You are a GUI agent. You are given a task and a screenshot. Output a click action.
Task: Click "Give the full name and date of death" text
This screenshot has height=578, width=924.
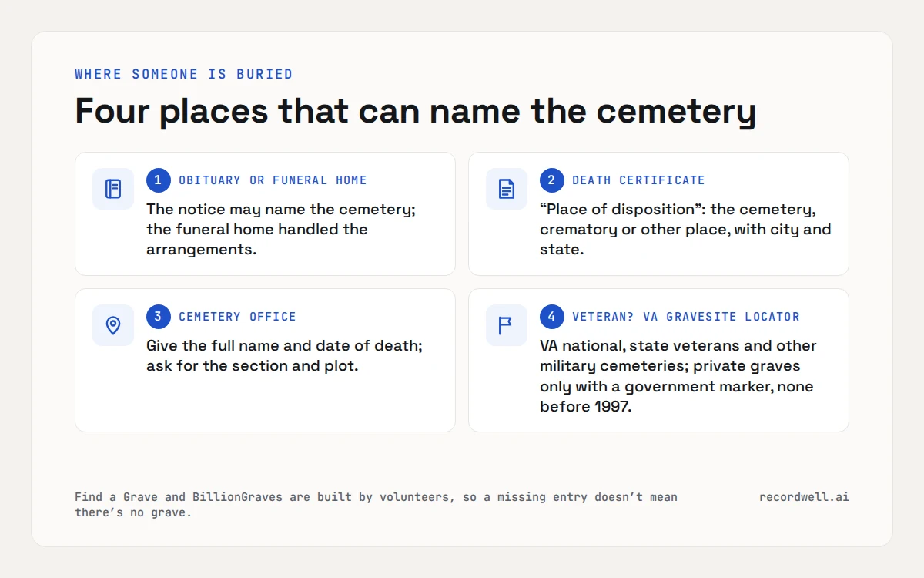(x=284, y=345)
